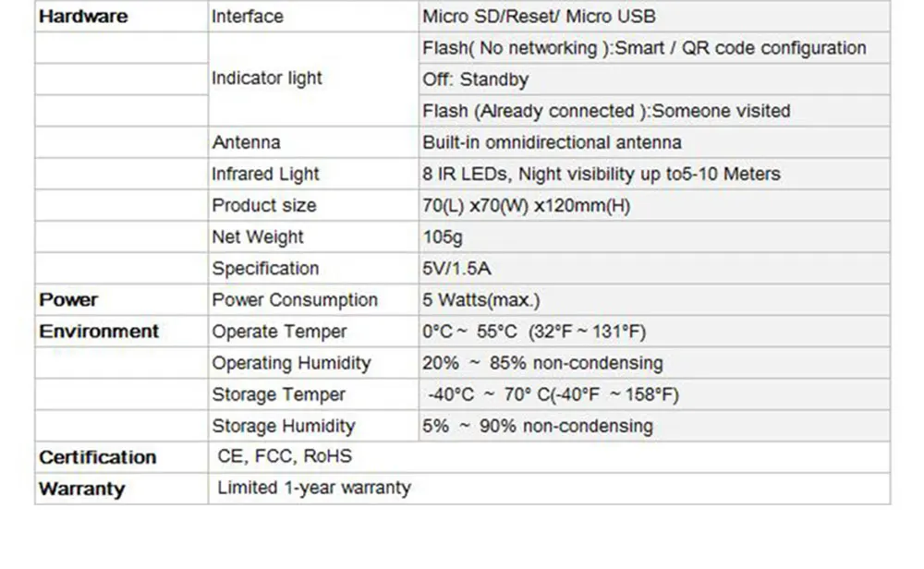Select the 5 Watts(max.) value

pos(480,300)
